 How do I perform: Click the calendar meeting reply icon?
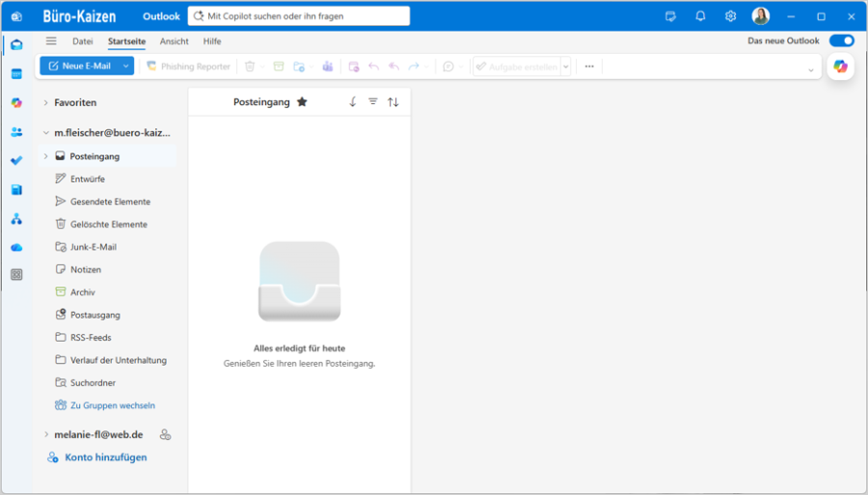pos(354,67)
